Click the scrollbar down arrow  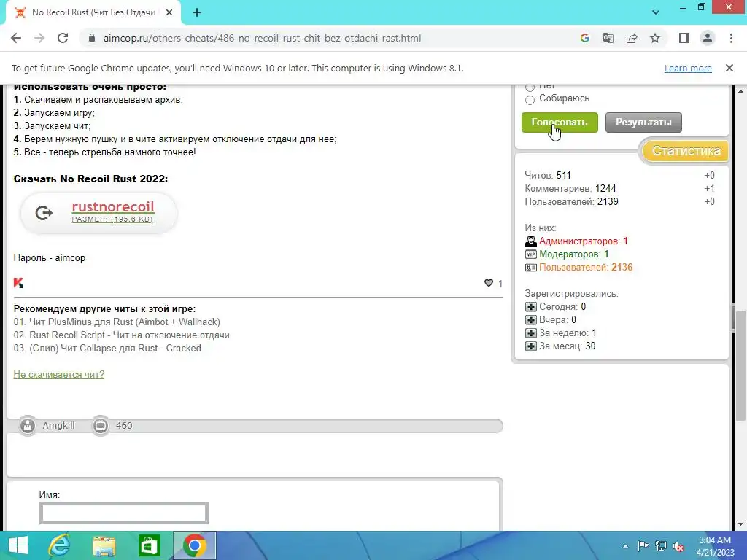point(740,524)
